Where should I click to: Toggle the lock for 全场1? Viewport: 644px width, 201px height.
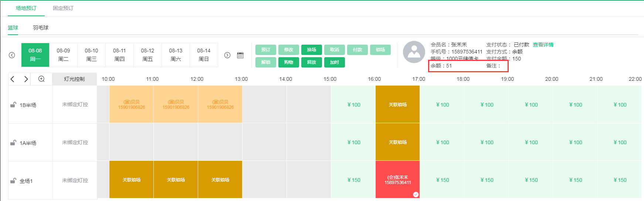click(13, 181)
